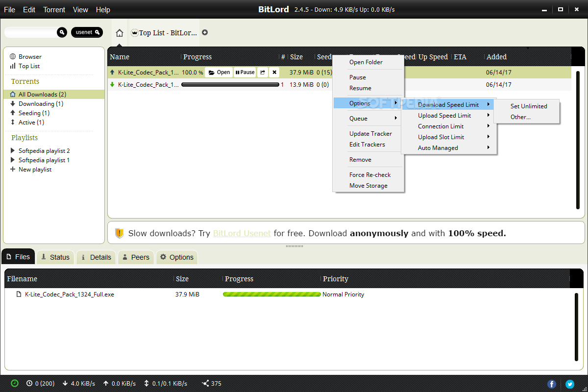The image size is (588, 392).
Task: Click the Browser globe item in sidebar
Action: coord(26,57)
